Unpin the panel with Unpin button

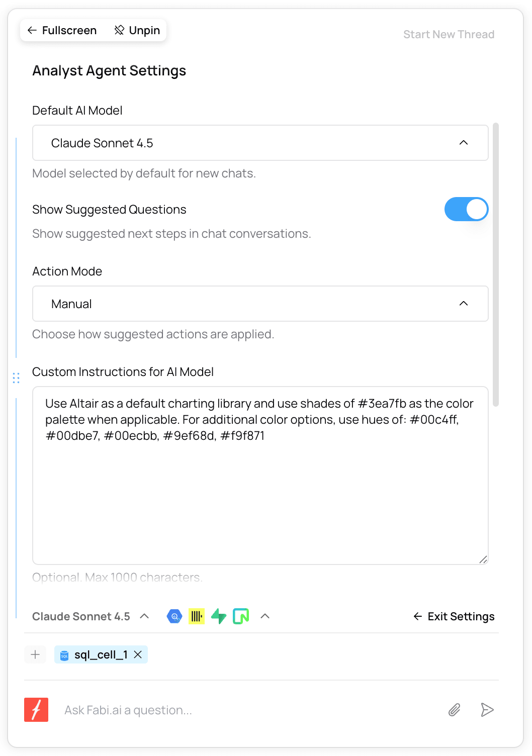pos(137,31)
